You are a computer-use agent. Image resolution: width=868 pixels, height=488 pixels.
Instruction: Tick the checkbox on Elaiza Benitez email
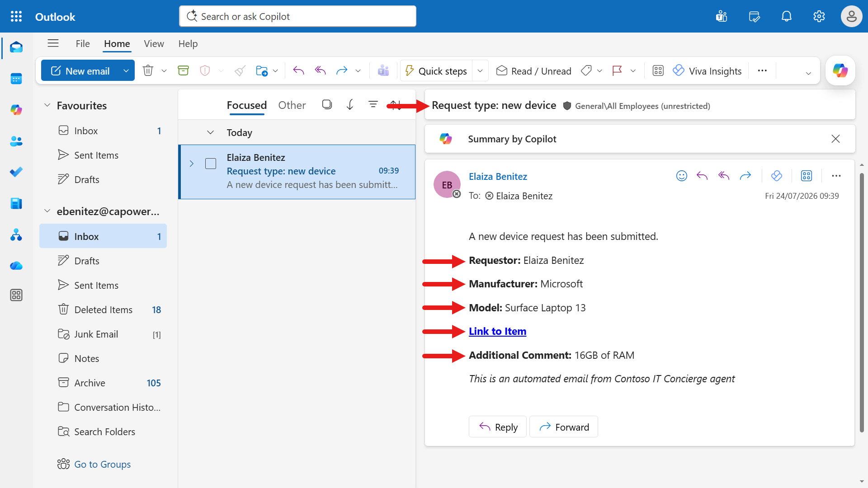coord(211,164)
